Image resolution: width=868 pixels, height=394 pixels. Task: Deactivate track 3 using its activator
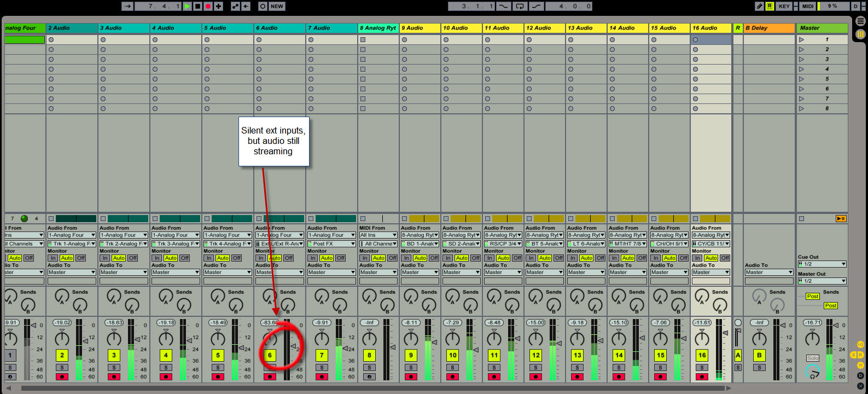coord(114,355)
